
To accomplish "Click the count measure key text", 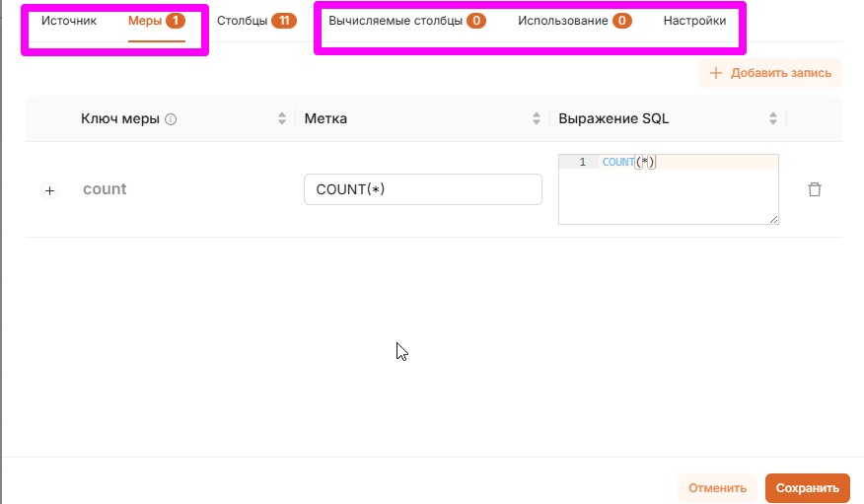I will [x=105, y=189].
